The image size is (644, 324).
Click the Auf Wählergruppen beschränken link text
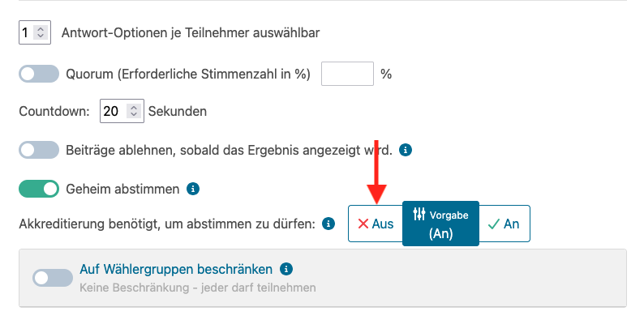point(176,269)
